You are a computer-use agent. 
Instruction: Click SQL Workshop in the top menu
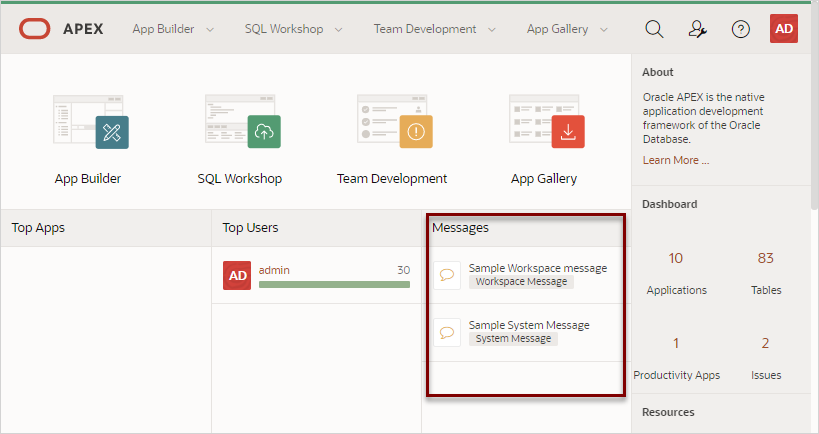pos(284,29)
